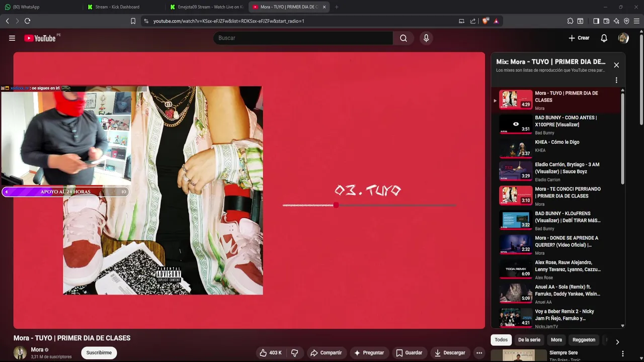Open Mix playlist three-dot options menu

616,80
